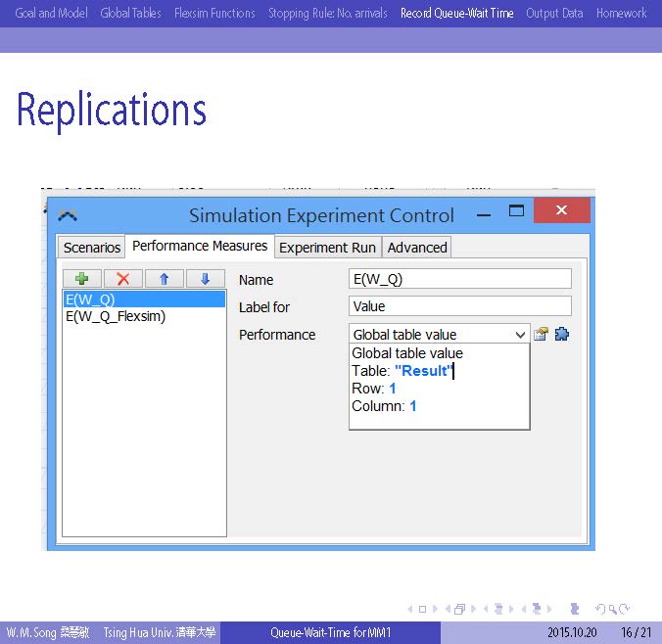This screenshot has width=662, height=644.
Task: Click the Row value 1 link
Action: tap(393, 389)
